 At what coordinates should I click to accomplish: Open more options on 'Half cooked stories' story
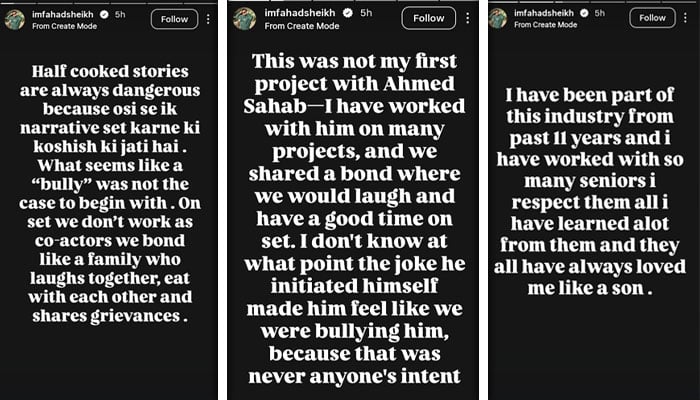(x=208, y=19)
